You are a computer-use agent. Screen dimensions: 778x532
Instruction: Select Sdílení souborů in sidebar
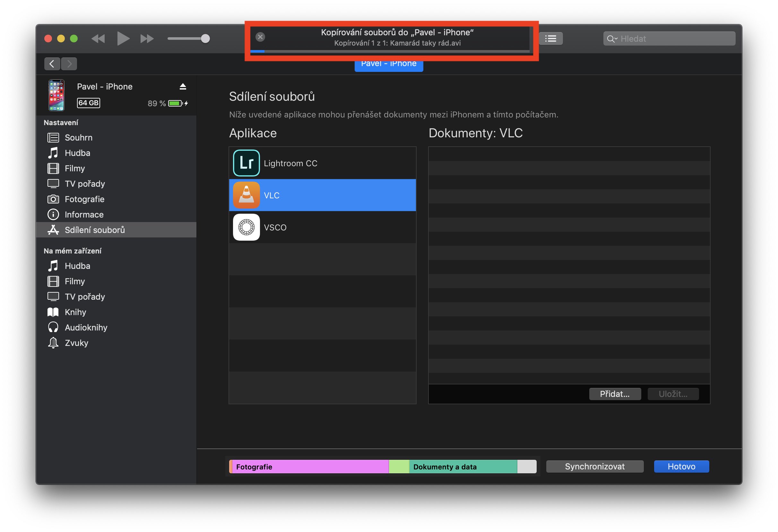click(x=116, y=230)
